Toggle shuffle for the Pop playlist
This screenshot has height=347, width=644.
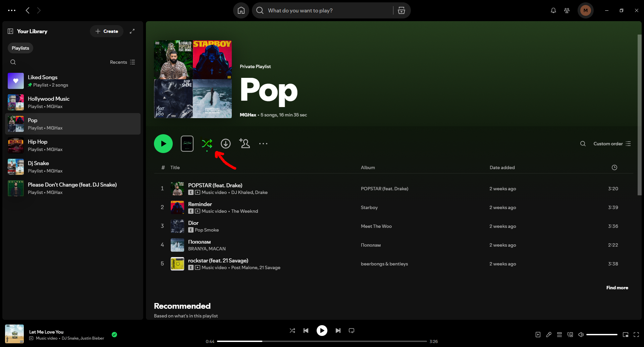207,144
